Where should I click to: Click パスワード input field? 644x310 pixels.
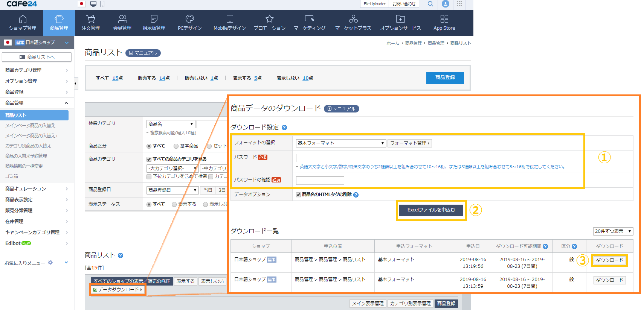[320, 158]
